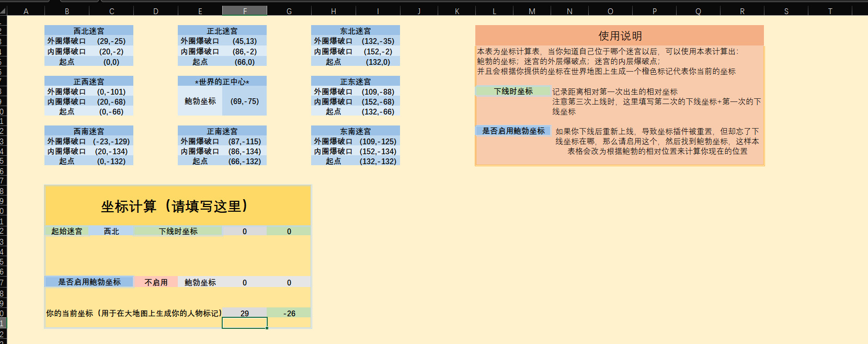Select column F header
868x344 pixels.
click(x=245, y=11)
